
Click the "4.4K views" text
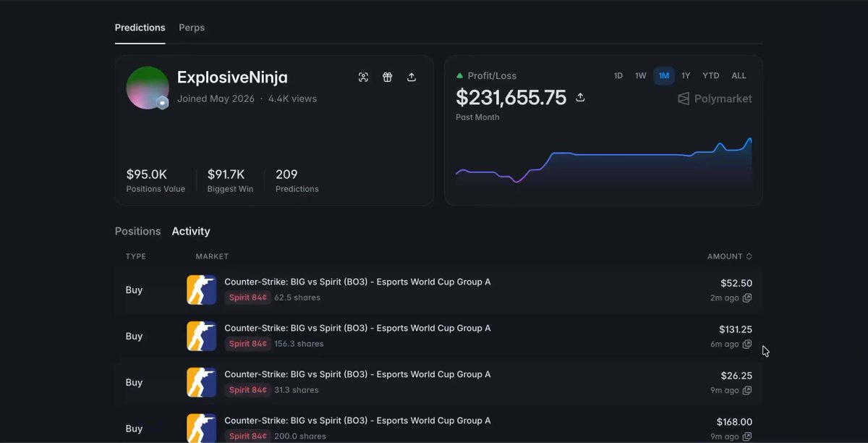[292, 99]
